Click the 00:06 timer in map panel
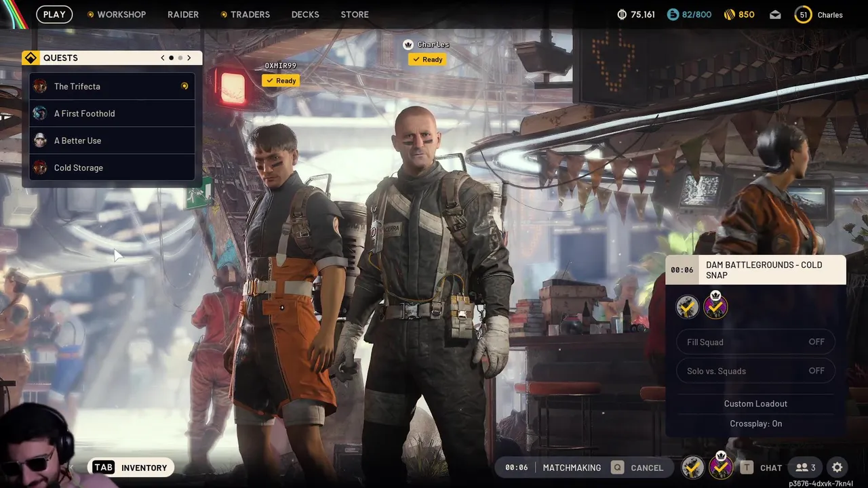This screenshot has height=488, width=868. [682, 270]
